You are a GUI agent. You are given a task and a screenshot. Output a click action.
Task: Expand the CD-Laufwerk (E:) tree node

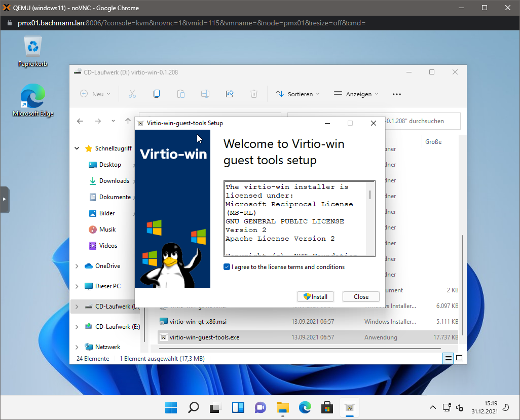point(77,327)
